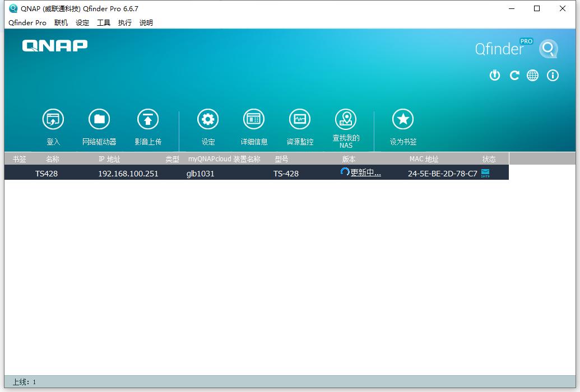
Task: Open the 联机 menu
Action: 61,23
